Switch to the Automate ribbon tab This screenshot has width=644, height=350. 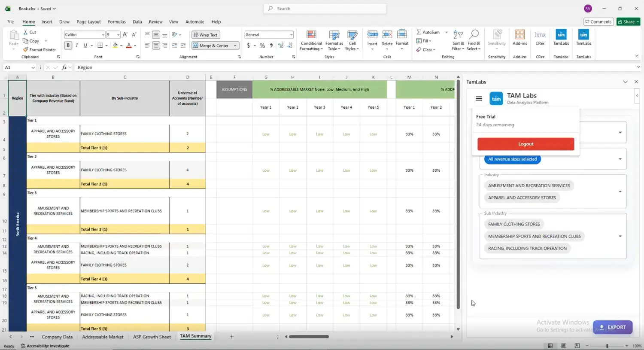point(195,21)
